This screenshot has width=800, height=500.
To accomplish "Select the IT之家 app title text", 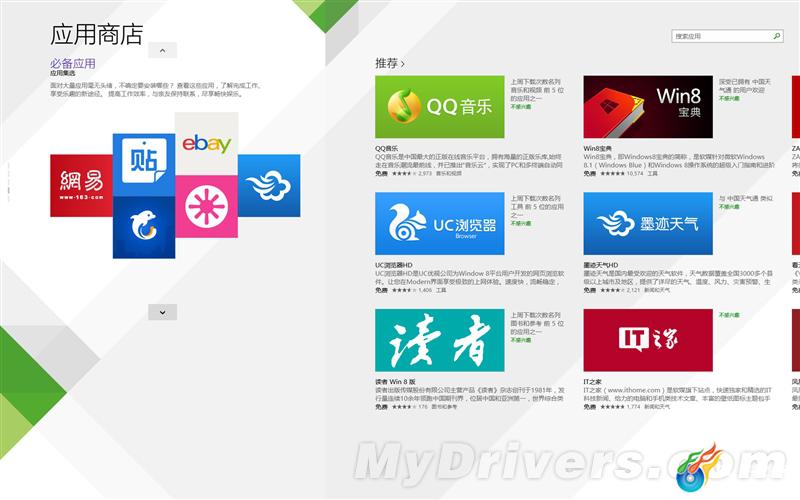I will pyautogui.click(x=592, y=382).
